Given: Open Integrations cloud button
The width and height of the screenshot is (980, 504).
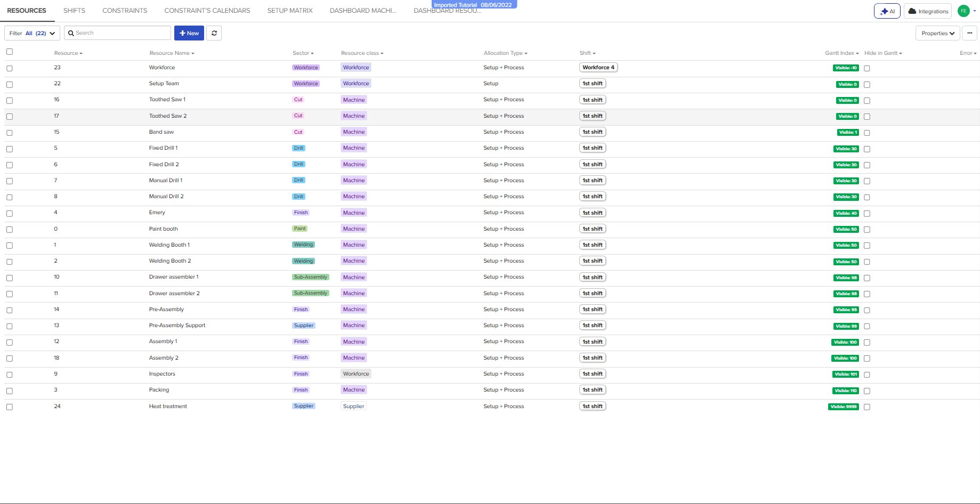Looking at the screenshot, I should [x=928, y=11].
